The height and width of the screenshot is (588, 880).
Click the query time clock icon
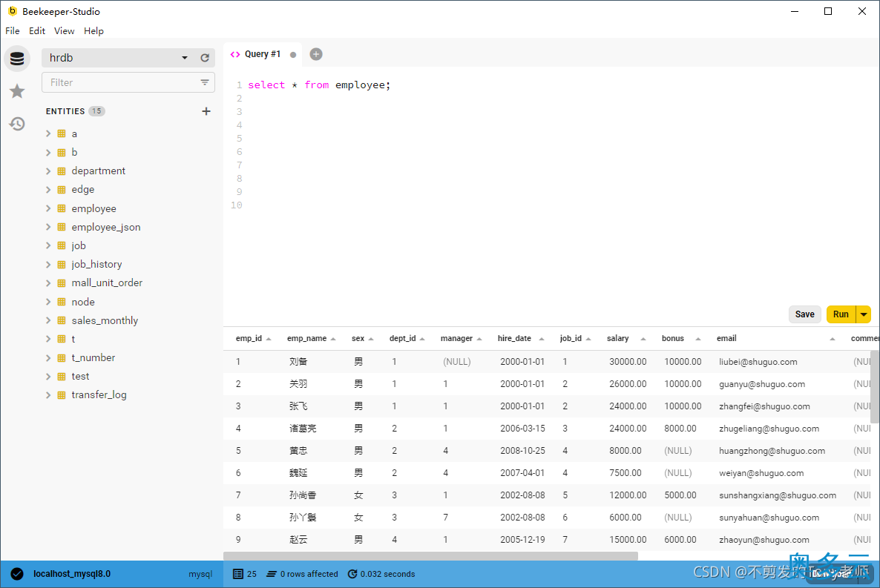coord(352,574)
